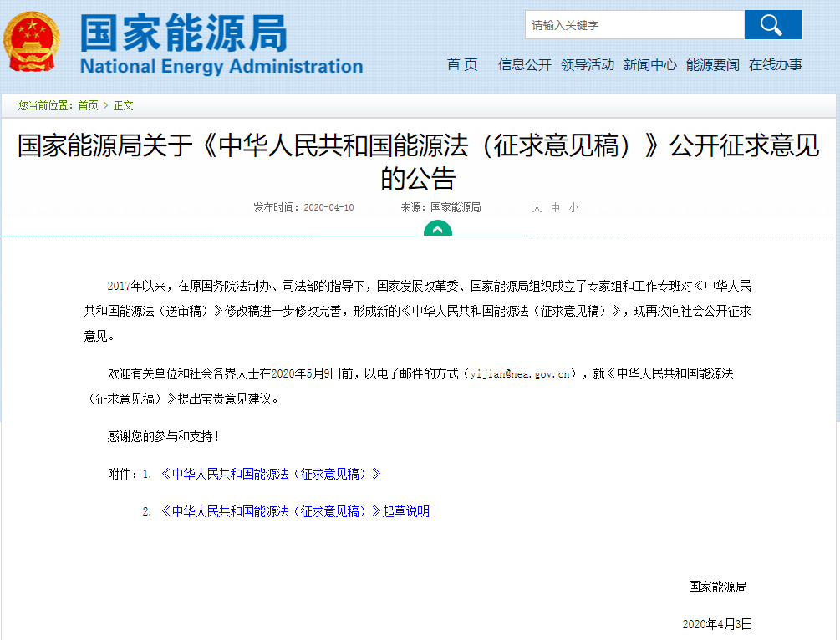Viewport: 840px width, 640px height.
Task: Click the signature date 2020年4月3日
Action: coord(717,624)
